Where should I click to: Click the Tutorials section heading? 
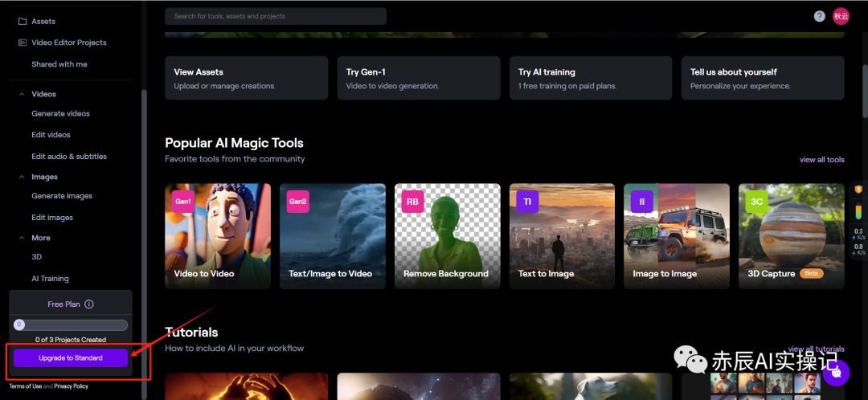tap(191, 332)
